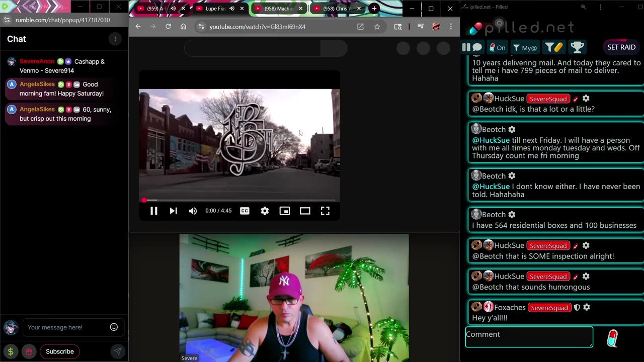Open the browser media controls
The image size is (644, 362).
[421, 27]
